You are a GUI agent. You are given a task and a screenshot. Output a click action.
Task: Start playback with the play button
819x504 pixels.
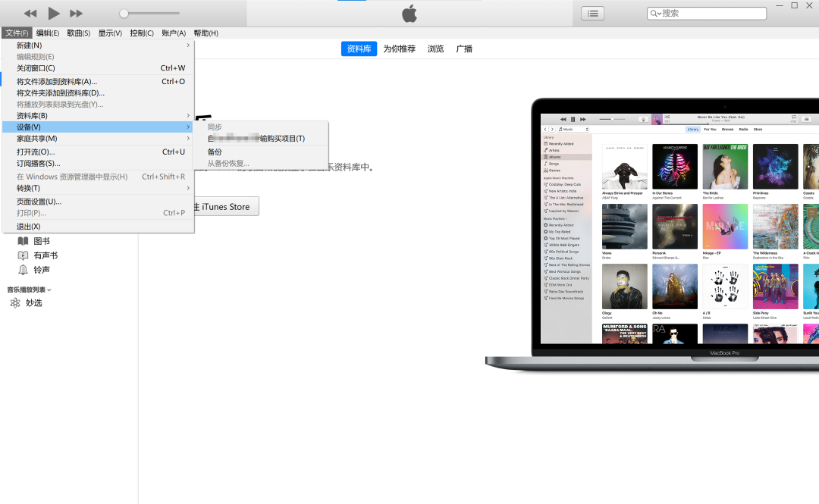point(53,13)
